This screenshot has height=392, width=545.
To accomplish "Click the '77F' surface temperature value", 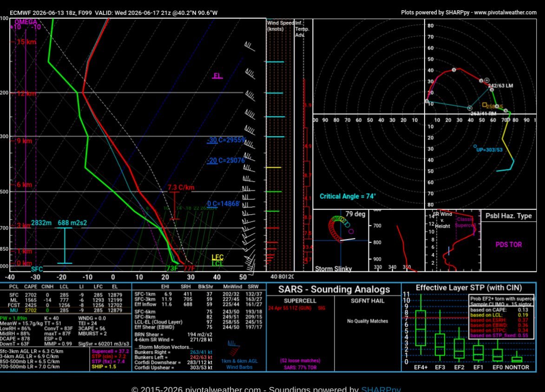I will tap(189, 268).
